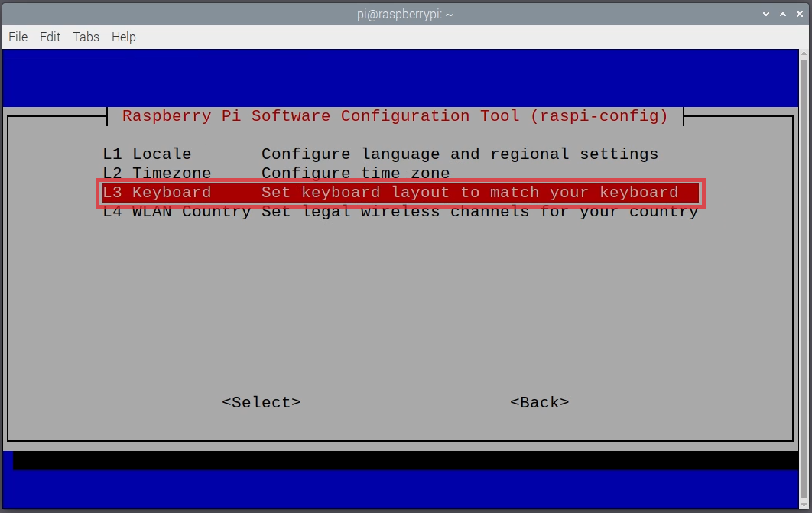The image size is (812, 513).
Task: Click the scrollbar up arrow
Action: point(804,54)
